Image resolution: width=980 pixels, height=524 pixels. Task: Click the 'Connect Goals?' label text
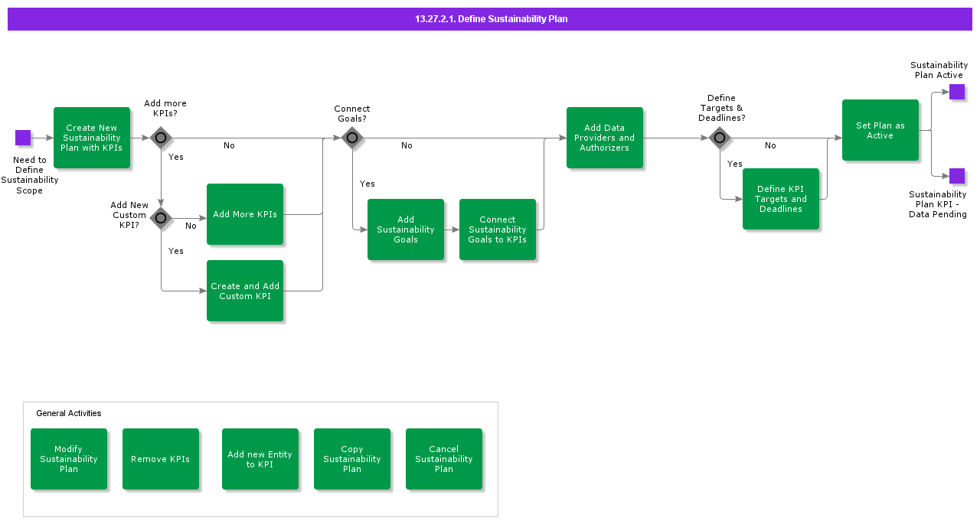[352, 114]
